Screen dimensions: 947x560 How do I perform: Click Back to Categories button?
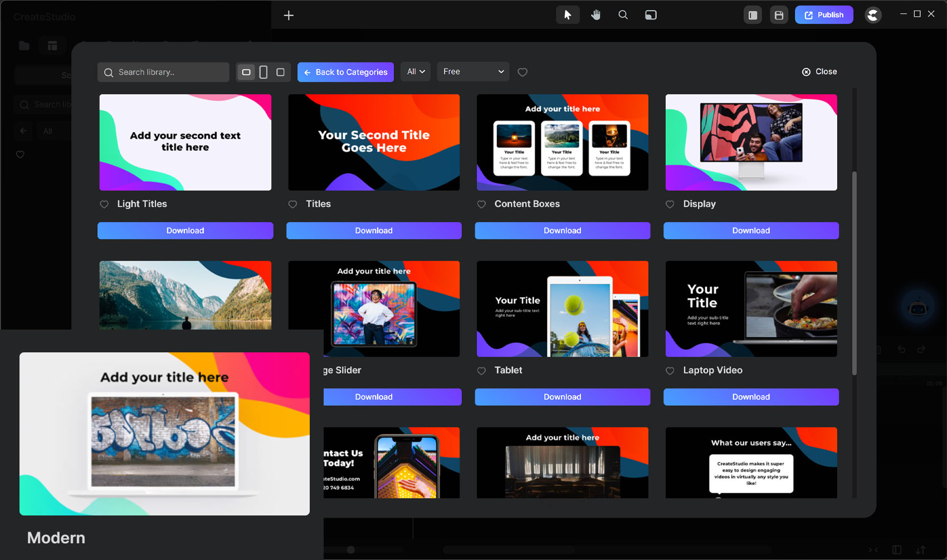345,72
